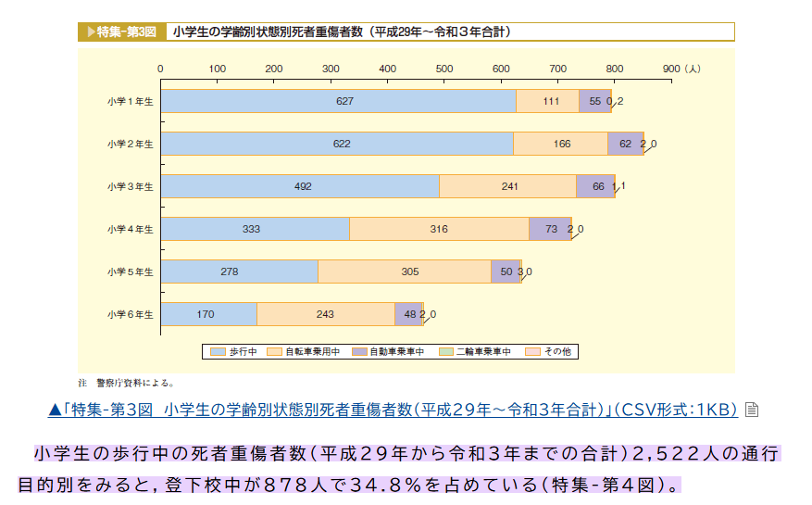Click the 小学6年生 axis label
Image resolution: width=812 pixels, height=505 pixels.
pos(131,314)
